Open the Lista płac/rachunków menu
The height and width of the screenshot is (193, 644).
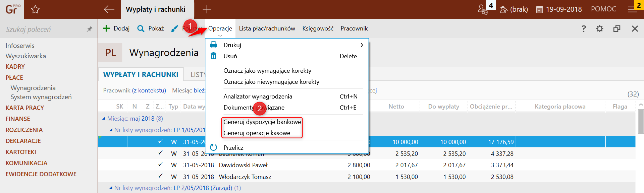[x=267, y=28]
